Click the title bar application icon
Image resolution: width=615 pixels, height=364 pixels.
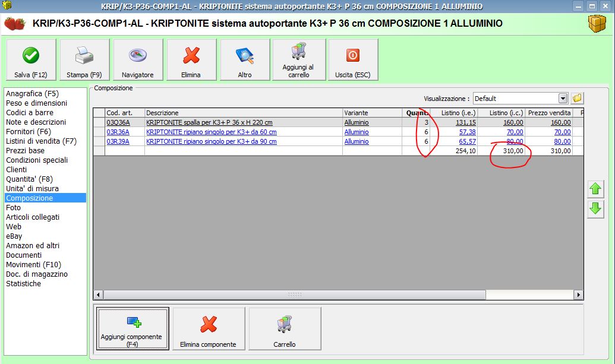coord(7,5)
